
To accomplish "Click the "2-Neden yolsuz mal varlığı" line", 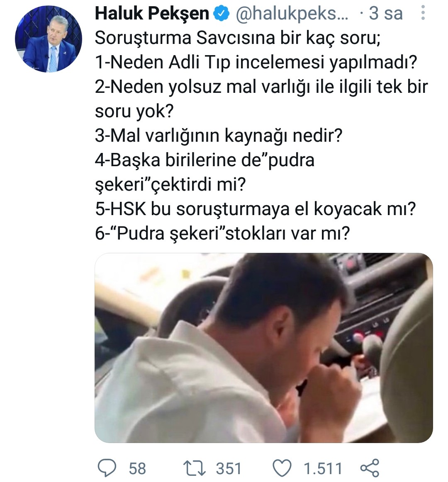I will tap(261, 87).
